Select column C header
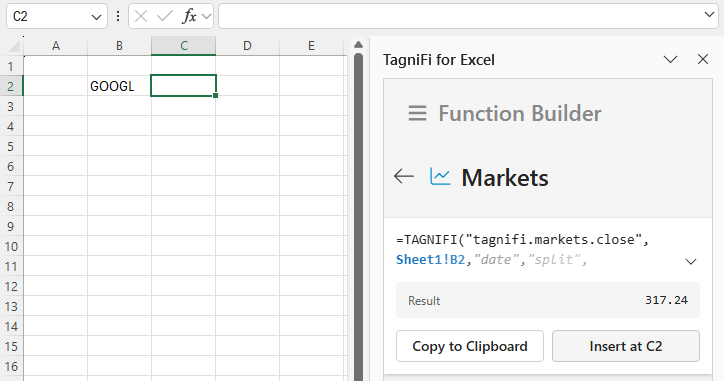The image size is (724, 381). [183, 46]
